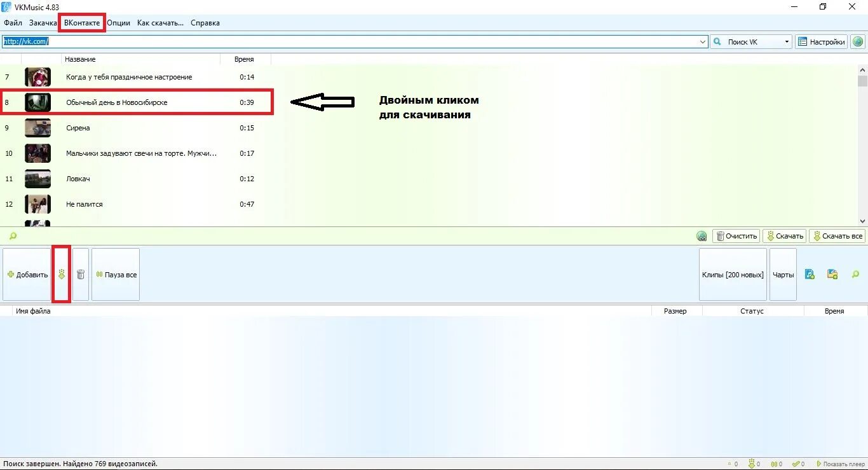This screenshot has width=868, height=470.
Task: Click thumbnail of 'Обычный день в Новосибирске'
Action: pos(37,102)
